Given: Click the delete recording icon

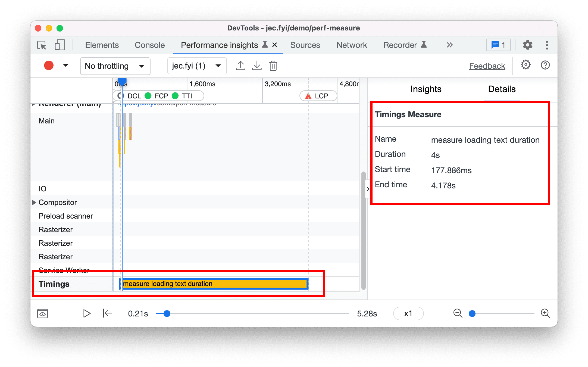Looking at the screenshot, I should (x=274, y=65).
